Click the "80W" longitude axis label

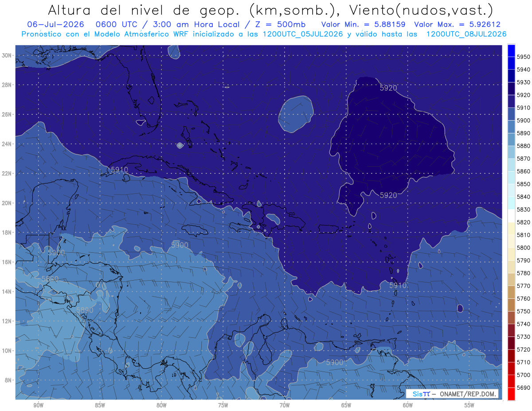pyautogui.click(x=161, y=405)
